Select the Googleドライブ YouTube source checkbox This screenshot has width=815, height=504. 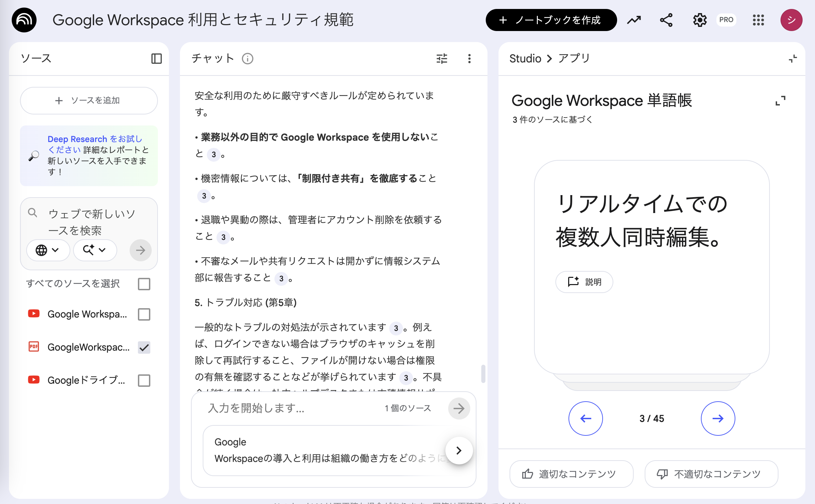point(144,381)
